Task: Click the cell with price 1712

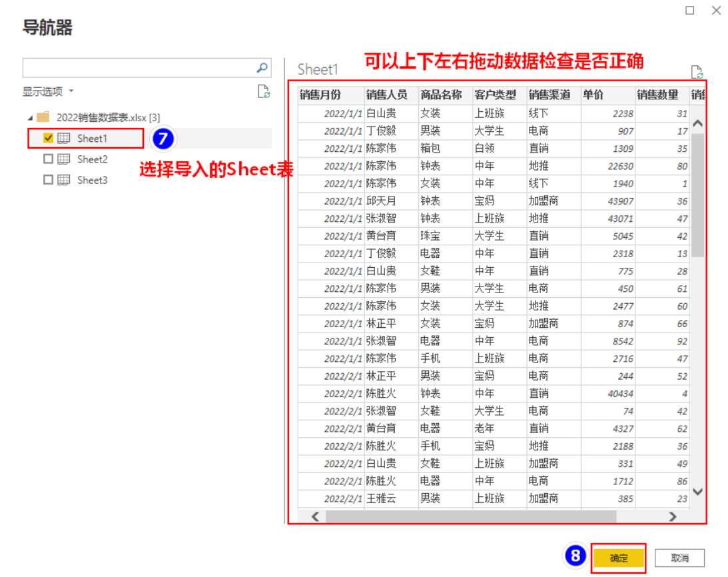Action: 607,481
